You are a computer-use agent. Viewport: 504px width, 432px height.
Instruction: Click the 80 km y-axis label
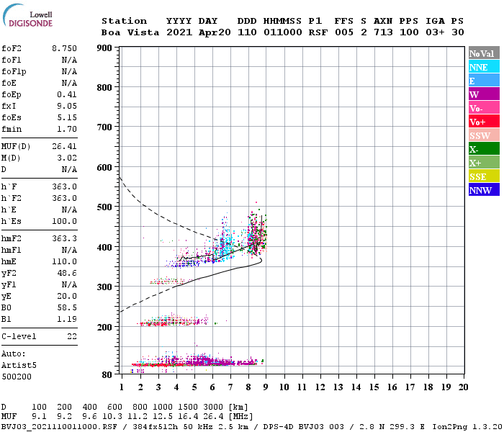pyautogui.click(x=107, y=375)
